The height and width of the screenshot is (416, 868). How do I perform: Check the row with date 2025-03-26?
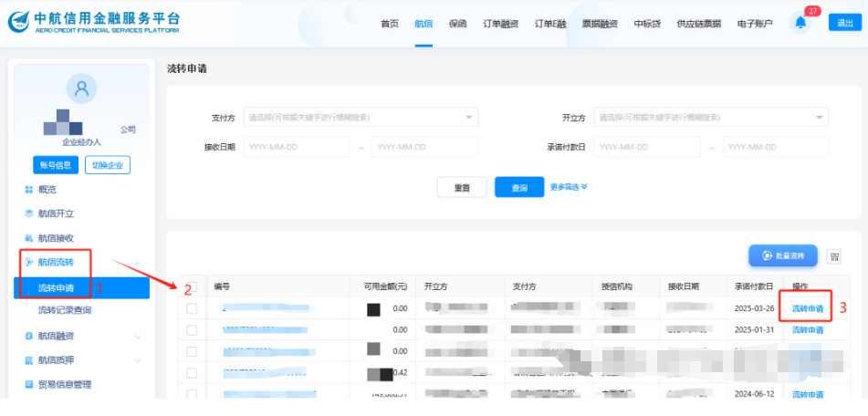[192, 308]
